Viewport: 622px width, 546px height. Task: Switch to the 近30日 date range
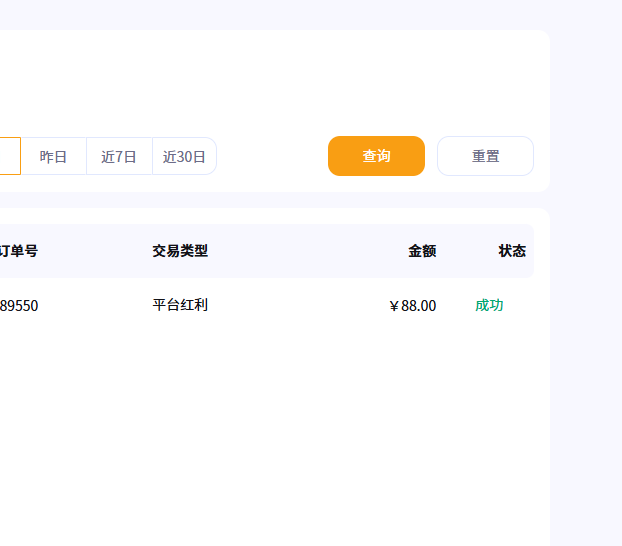(184, 157)
